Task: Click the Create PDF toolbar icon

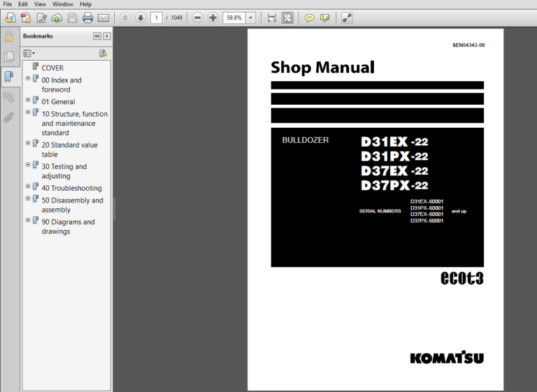Action: (x=26, y=17)
